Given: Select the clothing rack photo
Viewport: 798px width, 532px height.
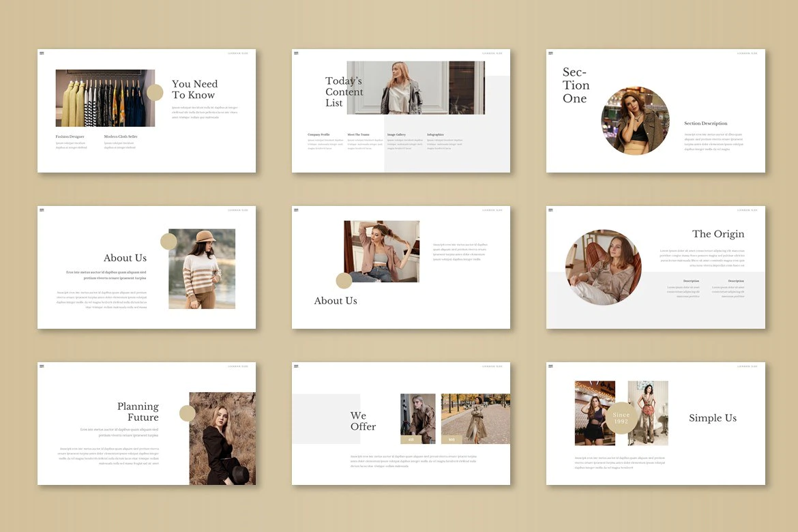Looking at the screenshot, I should [x=105, y=98].
